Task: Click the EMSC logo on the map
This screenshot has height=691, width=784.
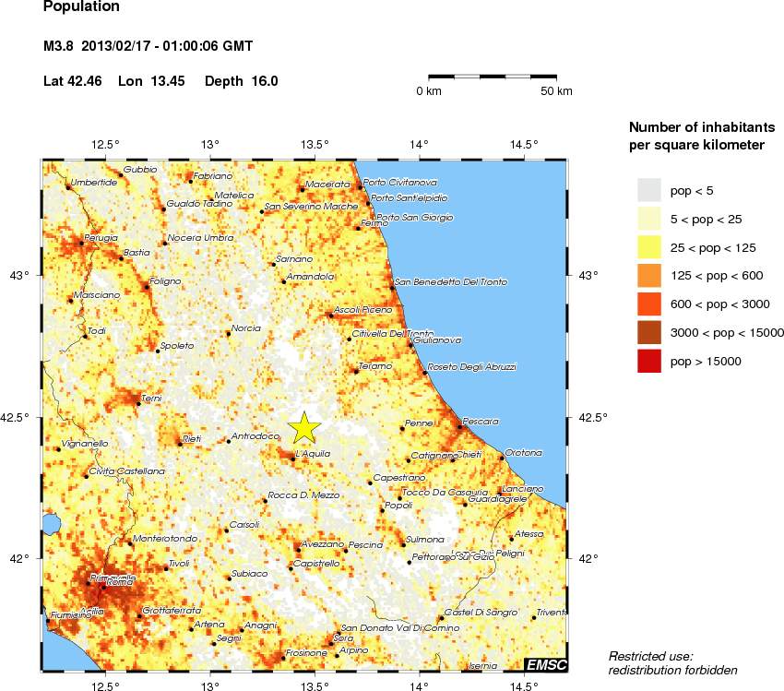Action: (x=546, y=664)
